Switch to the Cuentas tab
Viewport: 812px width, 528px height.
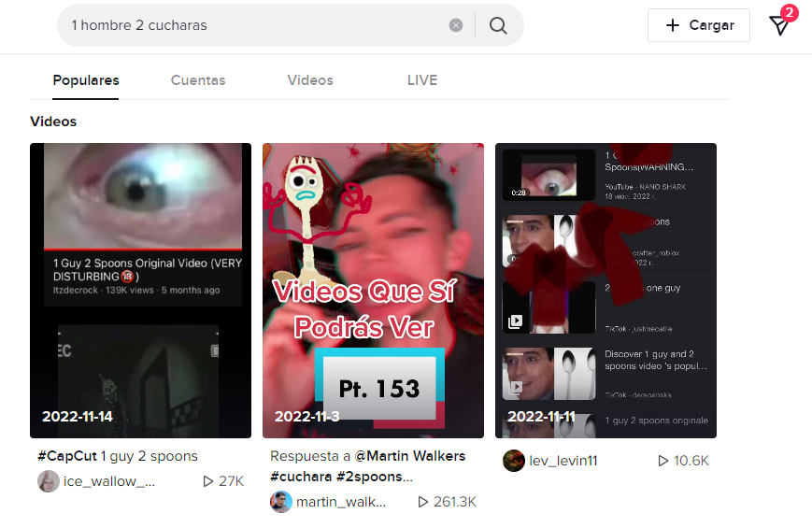click(198, 80)
